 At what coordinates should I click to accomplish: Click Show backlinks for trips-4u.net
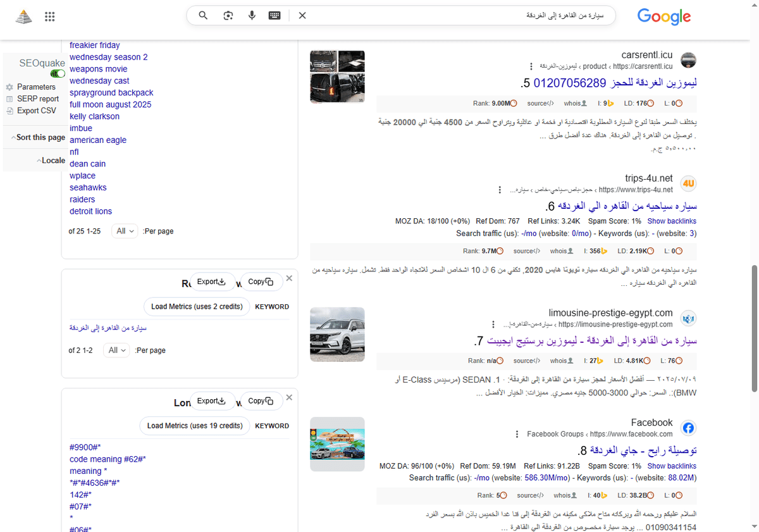coord(672,221)
